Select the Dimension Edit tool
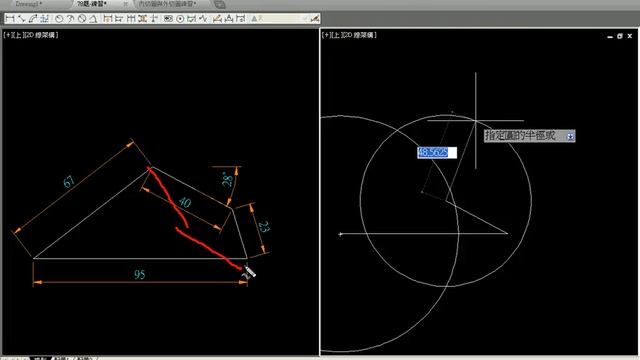 pos(217,19)
